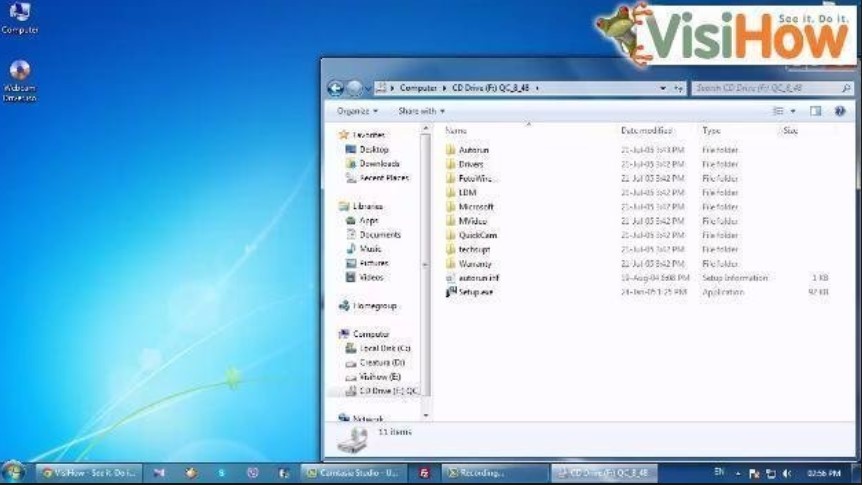
Task: Select the third folder, below Drivers
Action: click(x=469, y=178)
